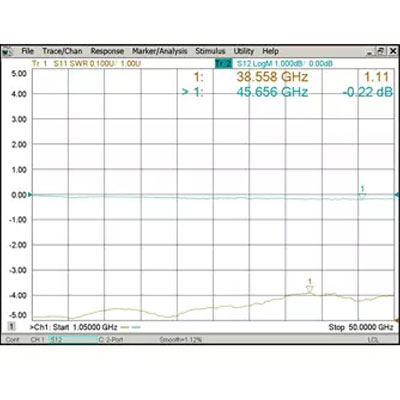Click the window number 1 box at bottom-left
400x400 pixels.
pyautogui.click(x=12, y=326)
